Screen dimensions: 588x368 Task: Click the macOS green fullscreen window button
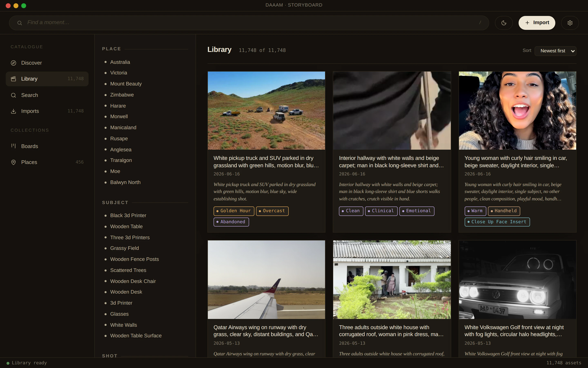[23, 6]
